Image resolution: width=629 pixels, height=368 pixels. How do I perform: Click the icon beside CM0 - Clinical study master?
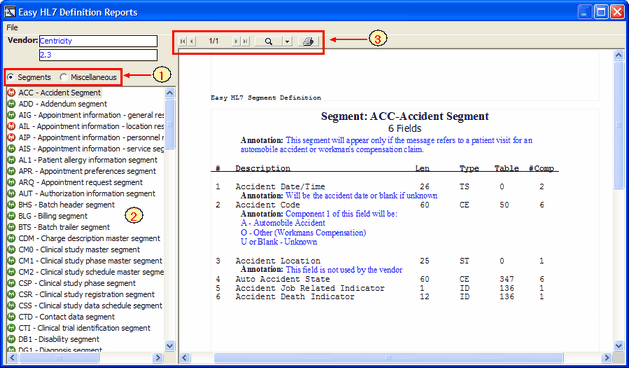point(12,250)
